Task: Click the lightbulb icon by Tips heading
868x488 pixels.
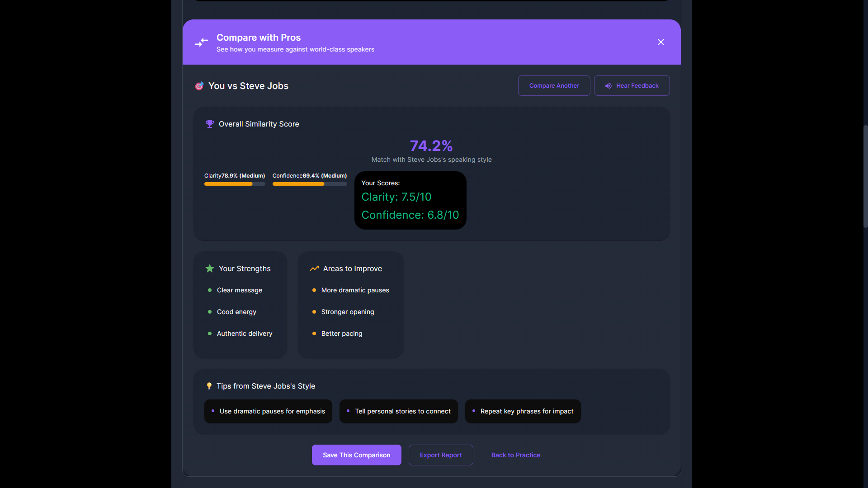Action: pyautogui.click(x=209, y=386)
